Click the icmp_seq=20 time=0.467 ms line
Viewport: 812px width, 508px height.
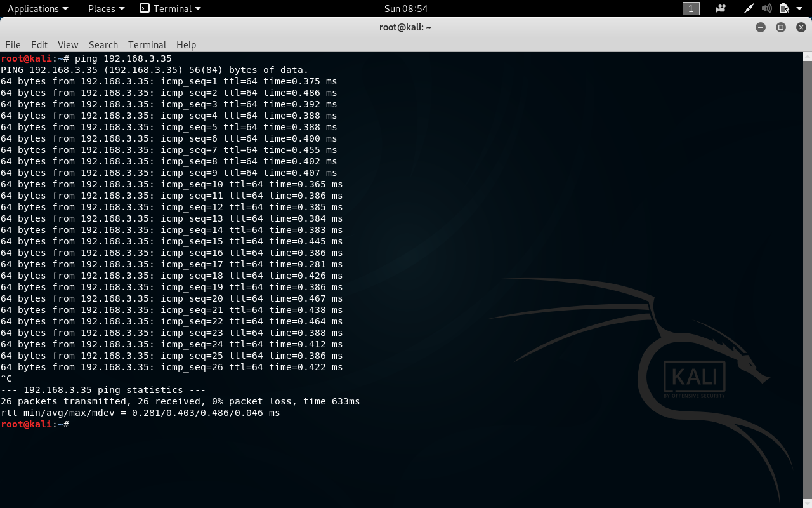pyautogui.click(x=172, y=298)
